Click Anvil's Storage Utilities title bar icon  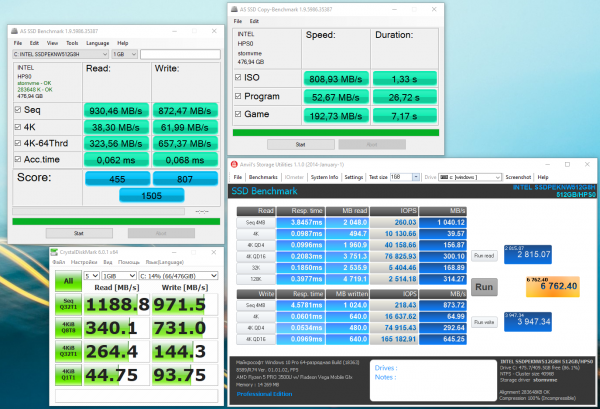[x=234, y=165]
